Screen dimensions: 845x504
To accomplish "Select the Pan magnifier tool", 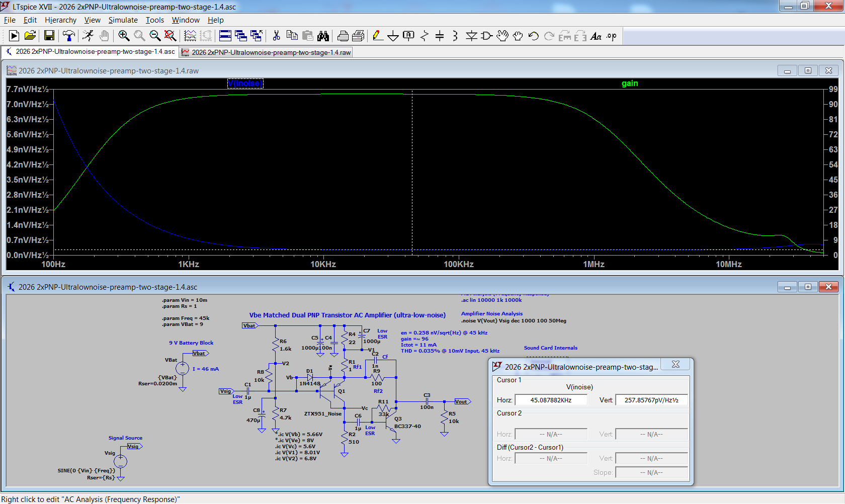I will point(139,36).
